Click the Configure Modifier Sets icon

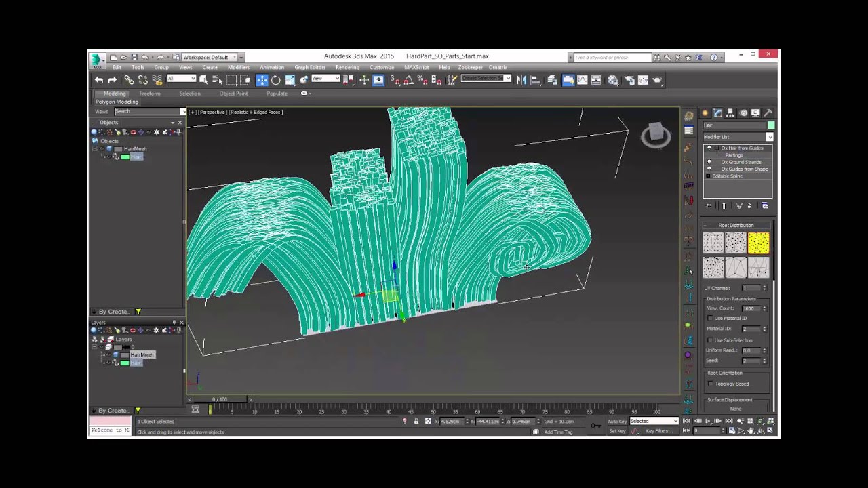pos(765,205)
